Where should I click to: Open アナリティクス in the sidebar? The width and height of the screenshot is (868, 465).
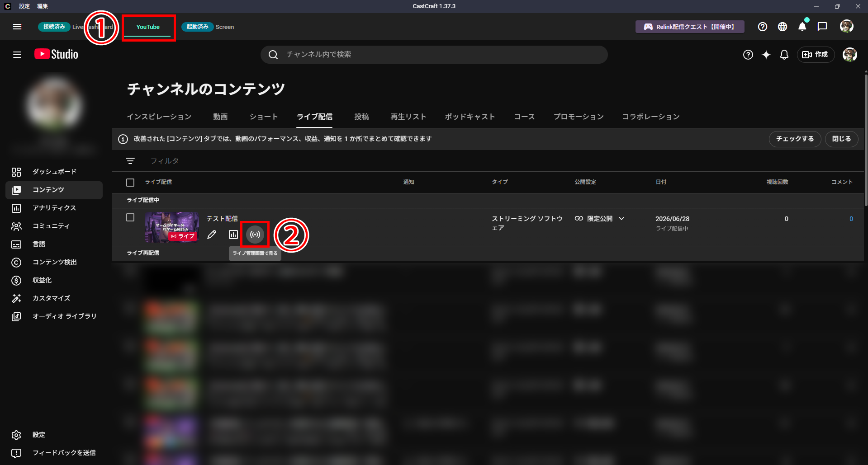(54, 208)
